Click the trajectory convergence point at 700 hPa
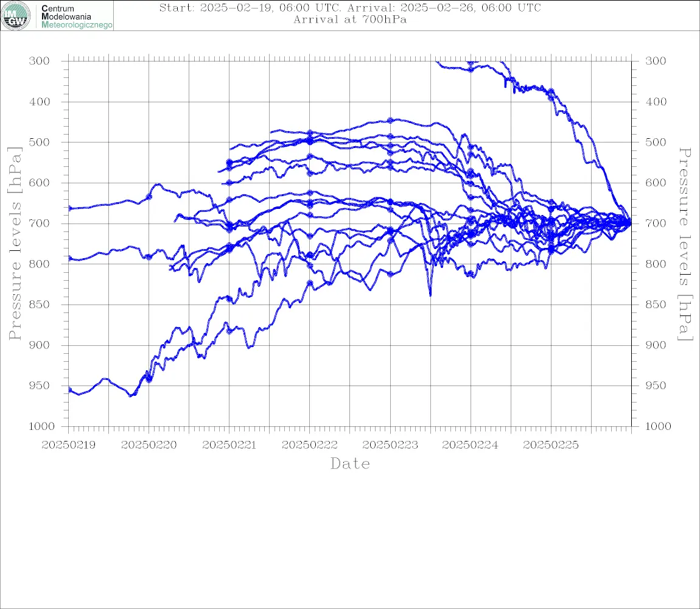The image size is (700, 609). pyautogui.click(x=631, y=222)
